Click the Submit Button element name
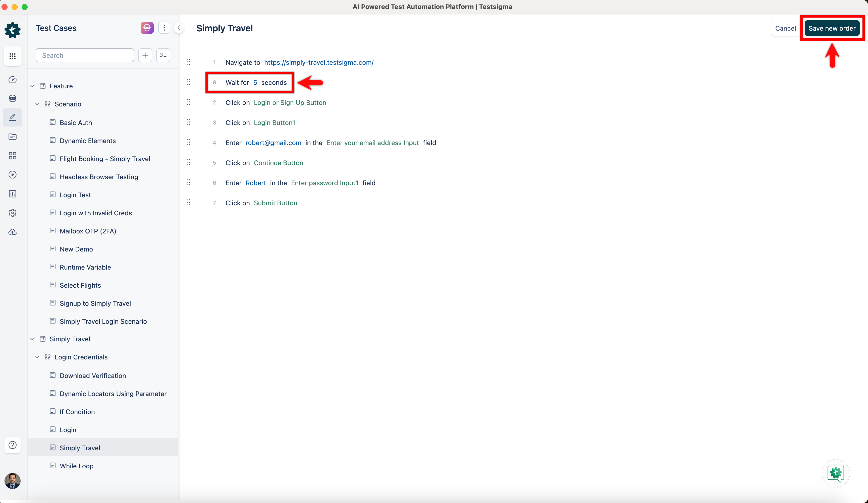This screenshot has width=868, height=503. point(276,203)
